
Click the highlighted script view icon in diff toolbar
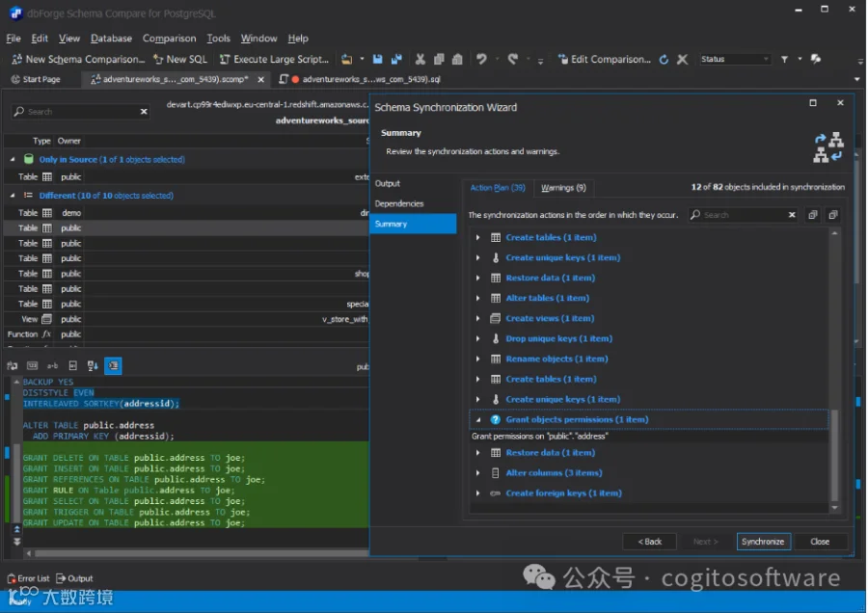click(113, 365)
